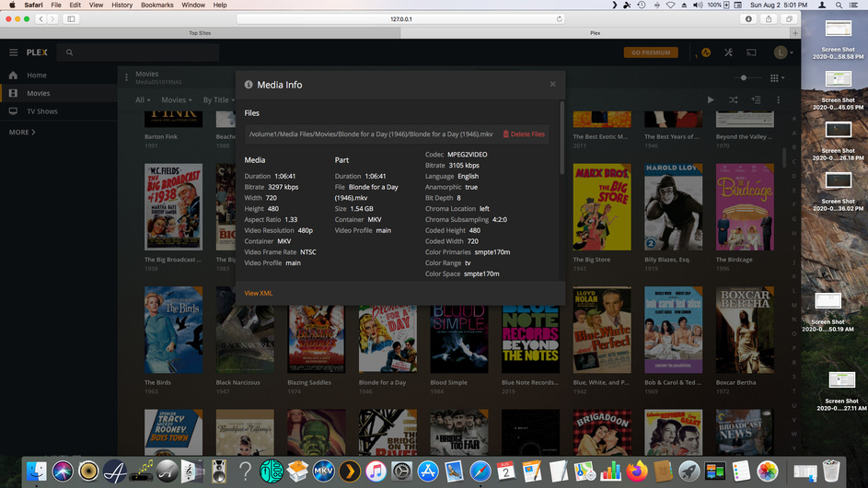
Task: Open the Blazing Saddles poster
Action: pos(316,338)
